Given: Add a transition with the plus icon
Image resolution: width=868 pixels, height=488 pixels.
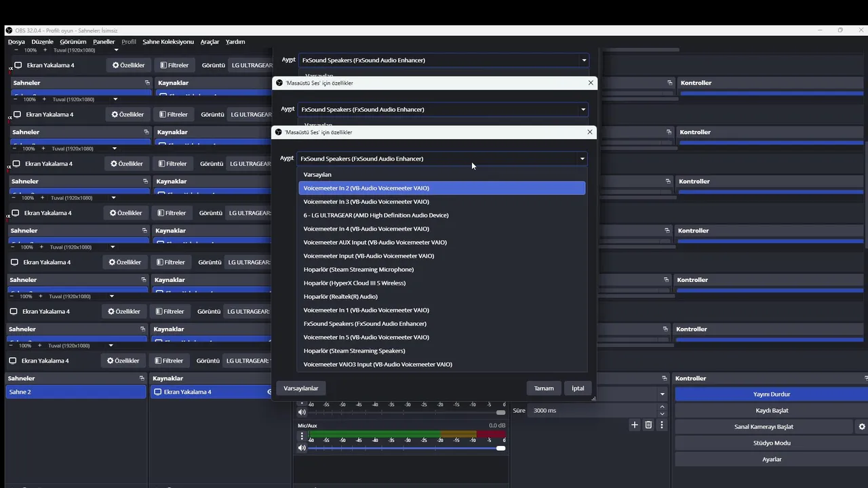Looking at the screenshot, I should (x=635, y=425).
